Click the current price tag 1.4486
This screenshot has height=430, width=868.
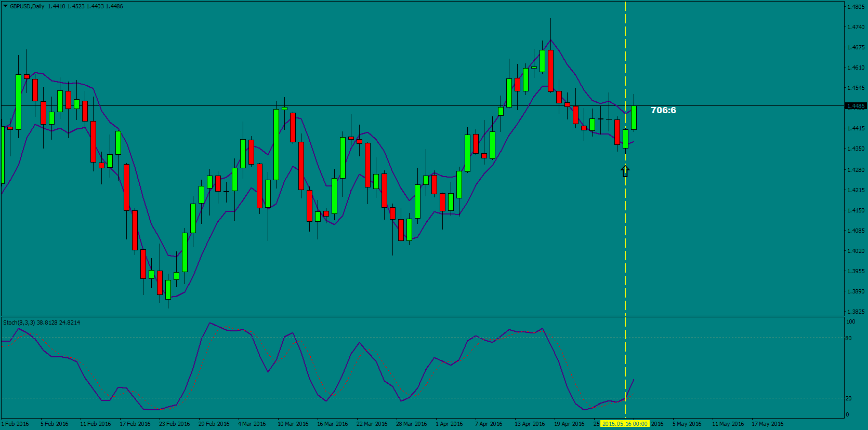click(x=856, y=106)
